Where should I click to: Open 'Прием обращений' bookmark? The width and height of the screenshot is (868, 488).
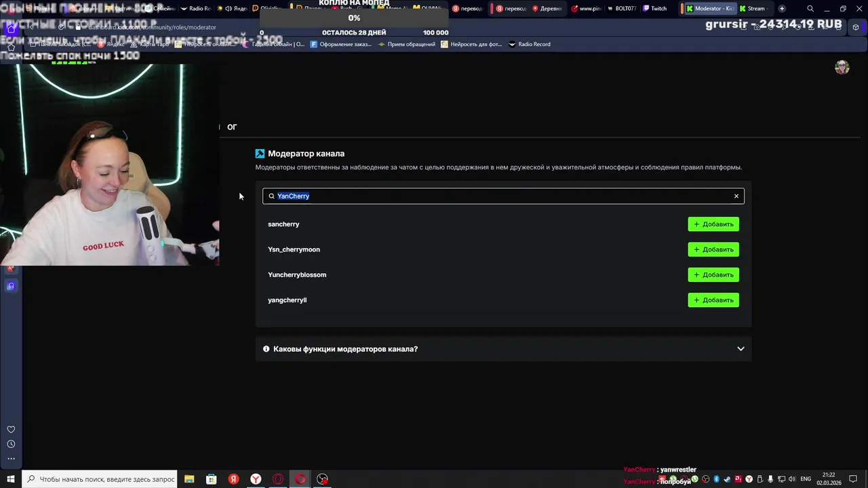(407, 44)
